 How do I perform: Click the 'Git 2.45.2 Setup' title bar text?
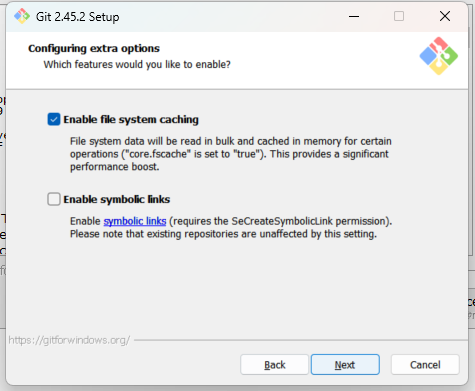pos(77,17)
